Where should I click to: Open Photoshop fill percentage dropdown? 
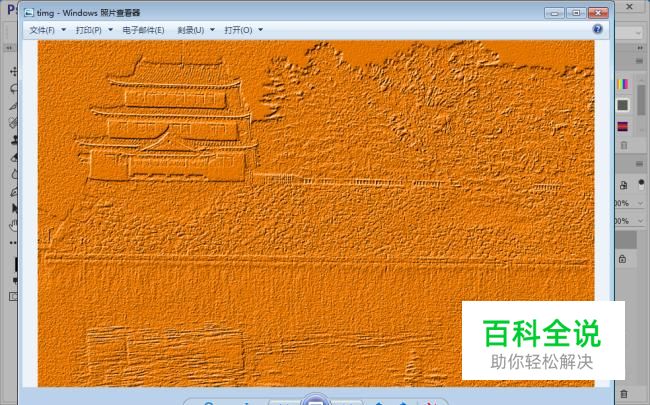pyautogui.click(x=641, y=221)
